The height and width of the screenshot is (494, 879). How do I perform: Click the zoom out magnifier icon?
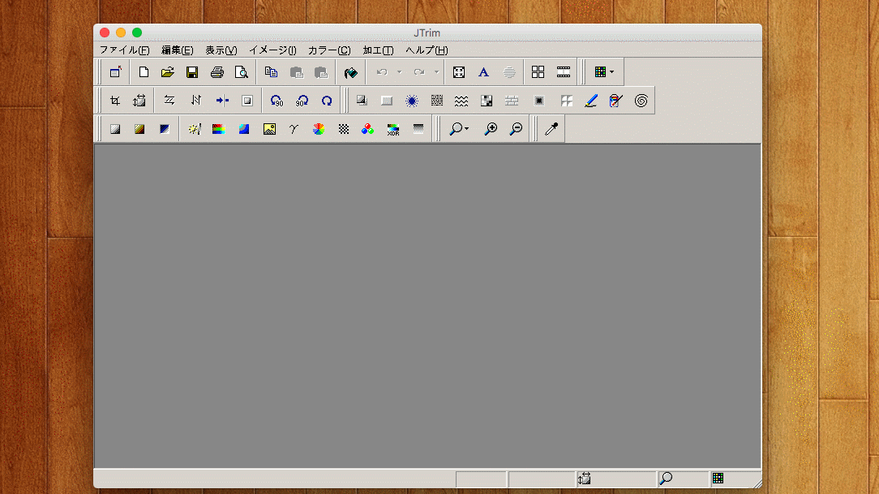pos(516,129)
